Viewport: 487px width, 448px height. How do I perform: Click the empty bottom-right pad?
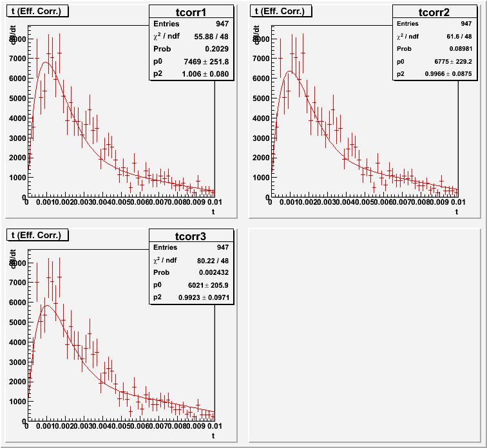(364, 335)
